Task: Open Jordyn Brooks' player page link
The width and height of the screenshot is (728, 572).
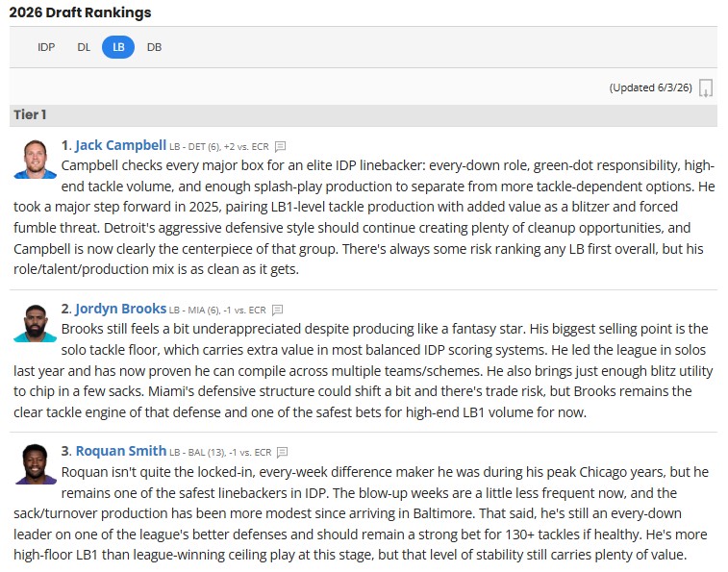Action: click(x=121, y=309)
